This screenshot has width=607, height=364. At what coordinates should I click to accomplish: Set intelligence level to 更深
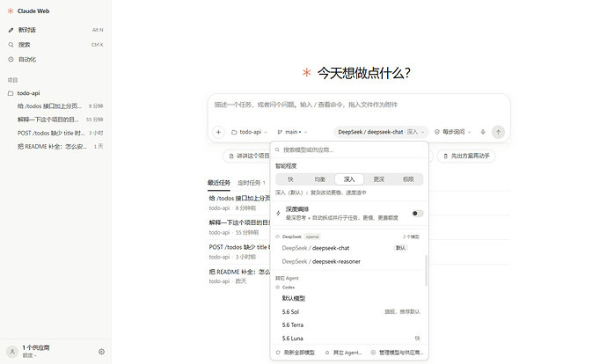point(378,179)
